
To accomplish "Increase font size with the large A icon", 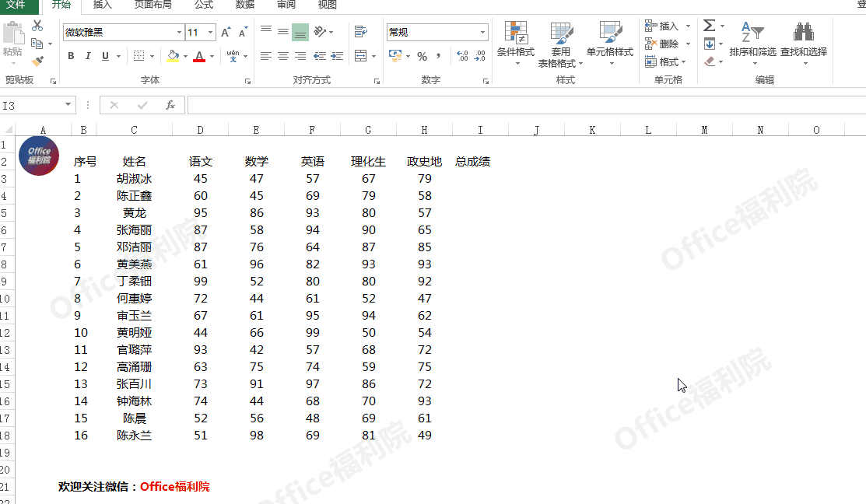I will (226, 32).
